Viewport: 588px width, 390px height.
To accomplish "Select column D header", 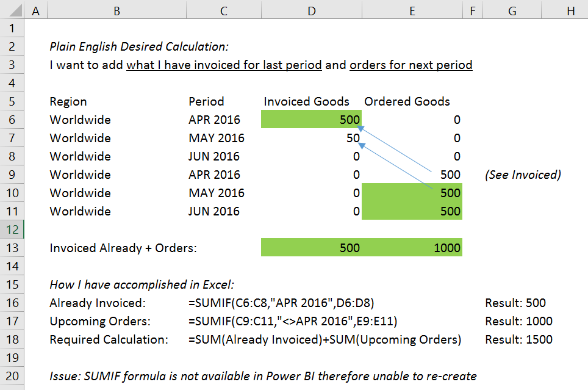I will (x=311, y=11).
